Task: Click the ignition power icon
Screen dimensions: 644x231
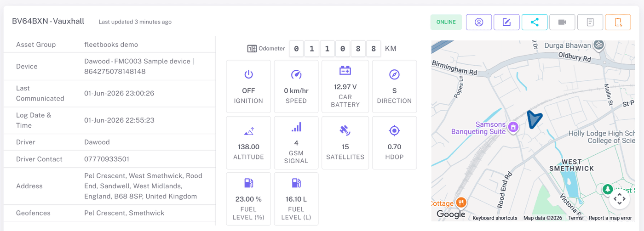Action: pos(248,74)
